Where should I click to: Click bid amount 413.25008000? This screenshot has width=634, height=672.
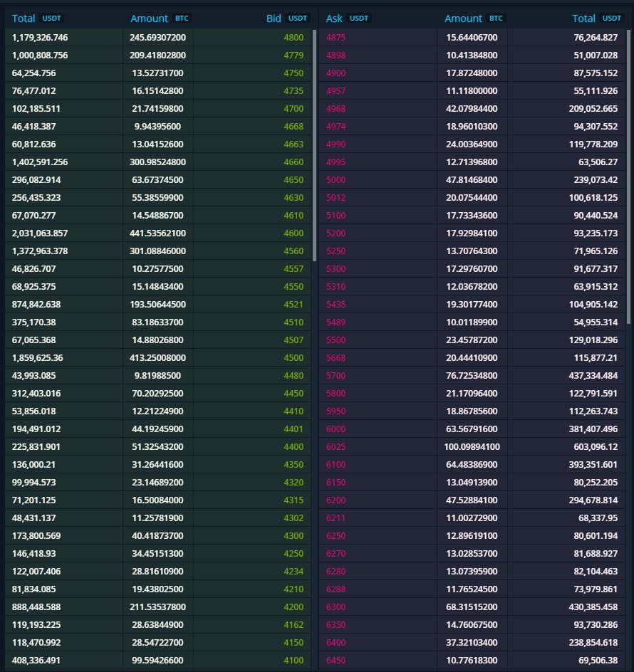coord(157,357)
